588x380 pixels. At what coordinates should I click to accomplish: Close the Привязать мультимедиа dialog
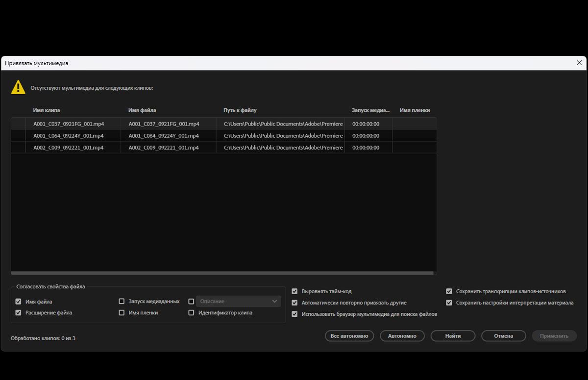click(580, 63)
